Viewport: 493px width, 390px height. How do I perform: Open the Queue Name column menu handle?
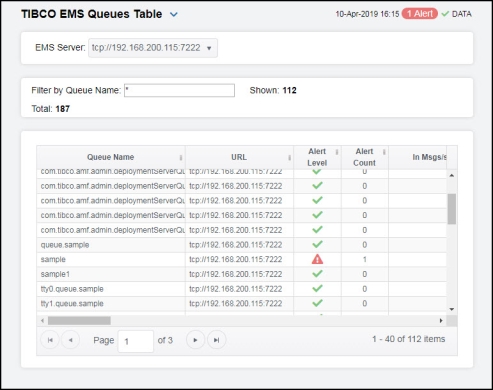181,157
